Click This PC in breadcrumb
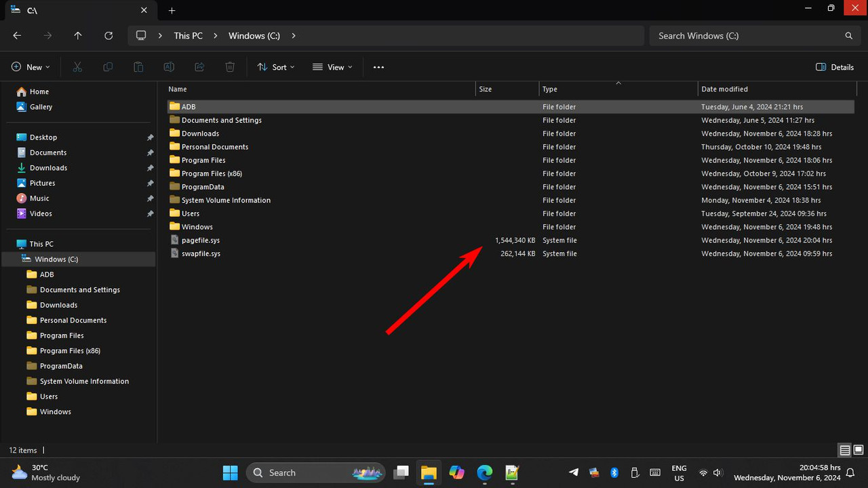This screenshot has width=868, height=488. tap(188, 36)
